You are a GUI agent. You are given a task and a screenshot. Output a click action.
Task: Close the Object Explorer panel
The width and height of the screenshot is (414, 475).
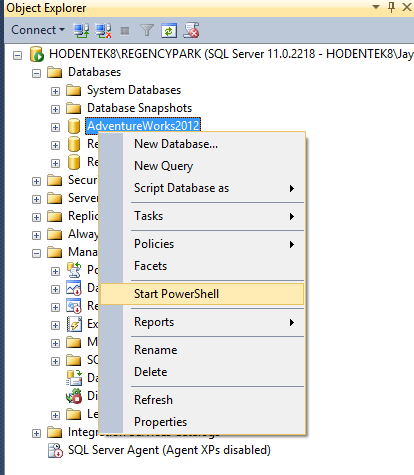point(407,7)
